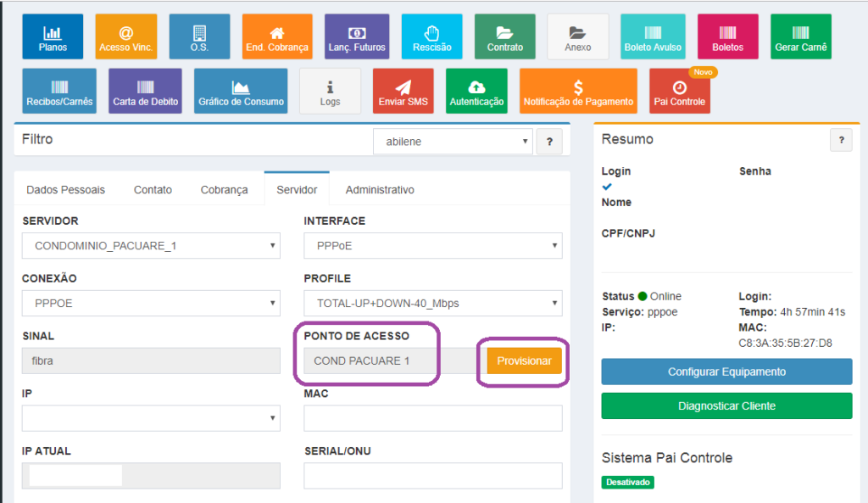868x503 pixels.
Task: Click the Anexo icon
Action: 578,36
